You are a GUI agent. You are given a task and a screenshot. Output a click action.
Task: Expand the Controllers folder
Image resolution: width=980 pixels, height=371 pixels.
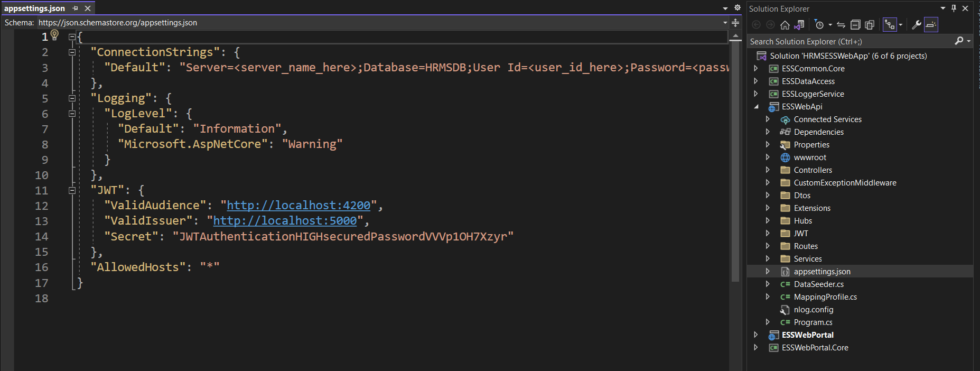pos(768,170)
